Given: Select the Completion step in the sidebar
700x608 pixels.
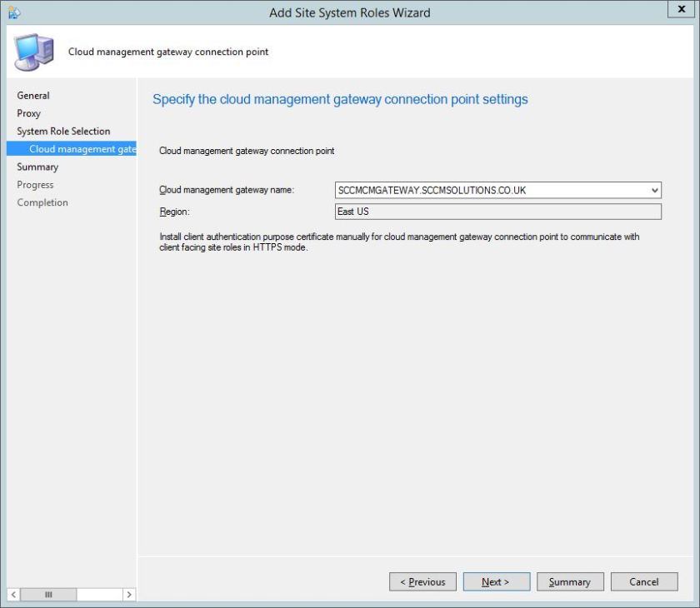Looking at the screenshot, I should click(42, 202).
